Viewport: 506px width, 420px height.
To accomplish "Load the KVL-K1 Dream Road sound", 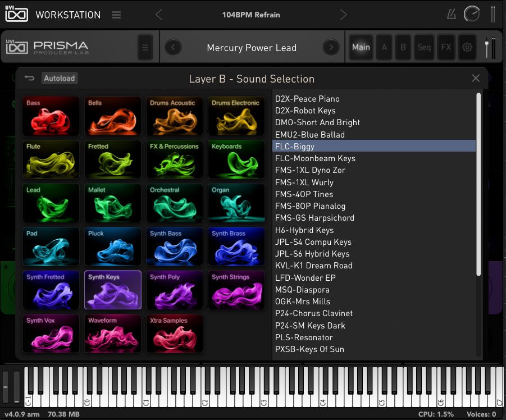I will point(374,266).
